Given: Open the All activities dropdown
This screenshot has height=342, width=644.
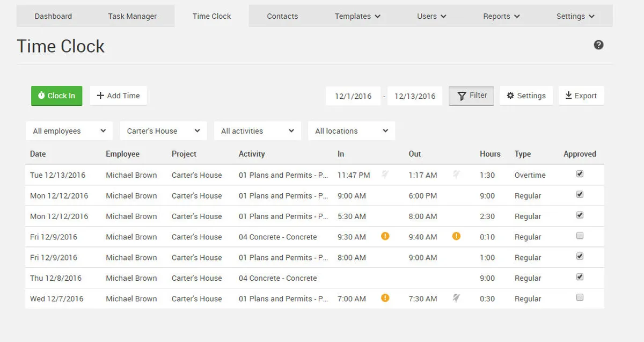Looking at the screenshot, I should coord(258,131).
